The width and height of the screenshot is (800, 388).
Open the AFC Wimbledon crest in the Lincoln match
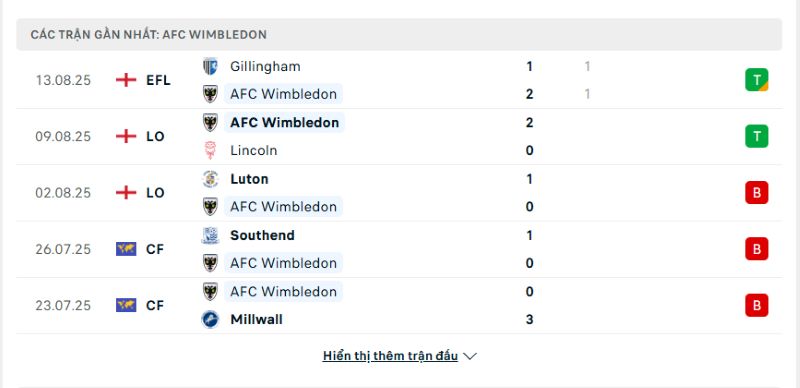(210, 123)
